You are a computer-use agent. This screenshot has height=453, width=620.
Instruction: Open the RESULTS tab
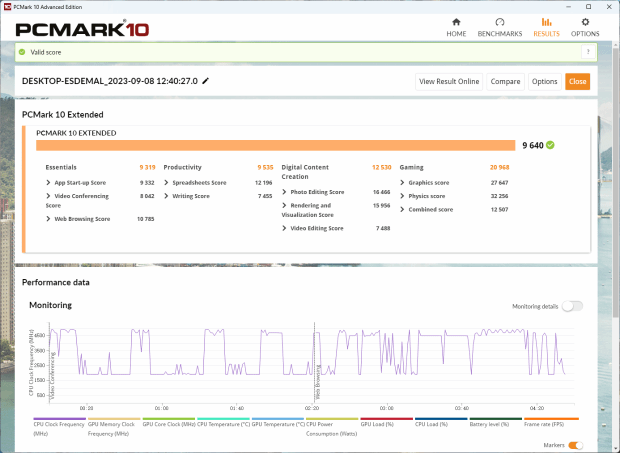click(546, 27)
